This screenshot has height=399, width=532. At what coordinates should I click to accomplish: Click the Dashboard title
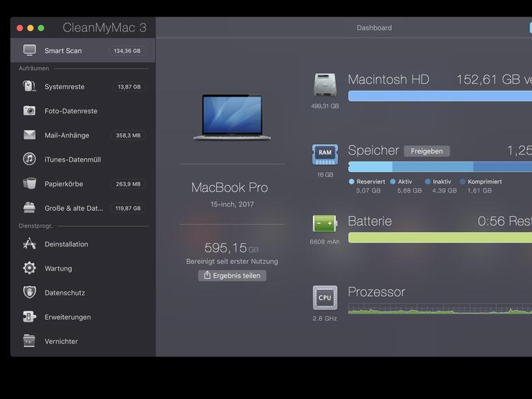pos(374,28)
